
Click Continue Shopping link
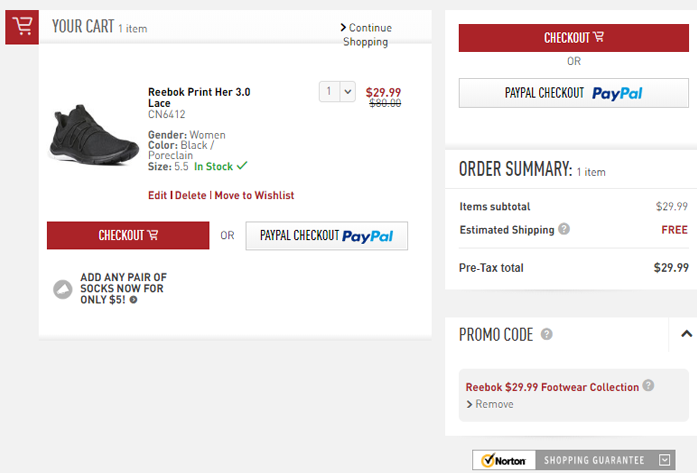pos(367,35)
